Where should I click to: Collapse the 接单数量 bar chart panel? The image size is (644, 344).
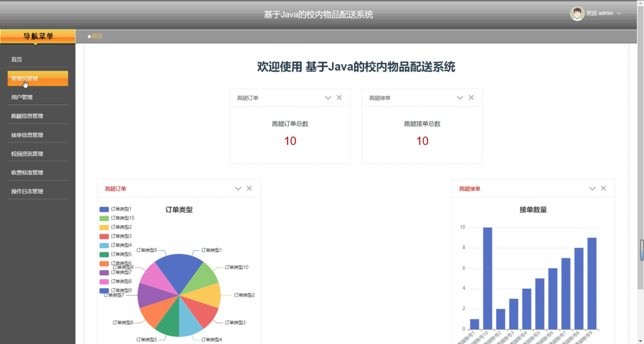point(592,189)
